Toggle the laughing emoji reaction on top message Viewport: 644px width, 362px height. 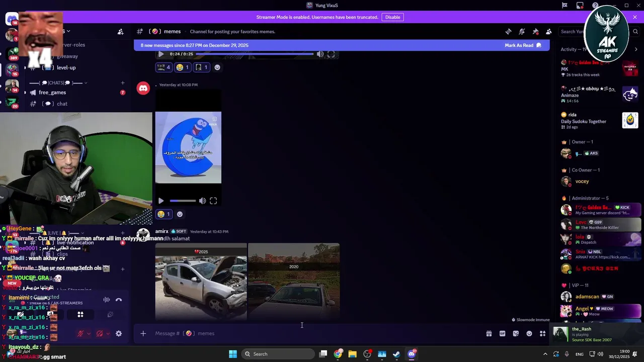coord(182,67)
